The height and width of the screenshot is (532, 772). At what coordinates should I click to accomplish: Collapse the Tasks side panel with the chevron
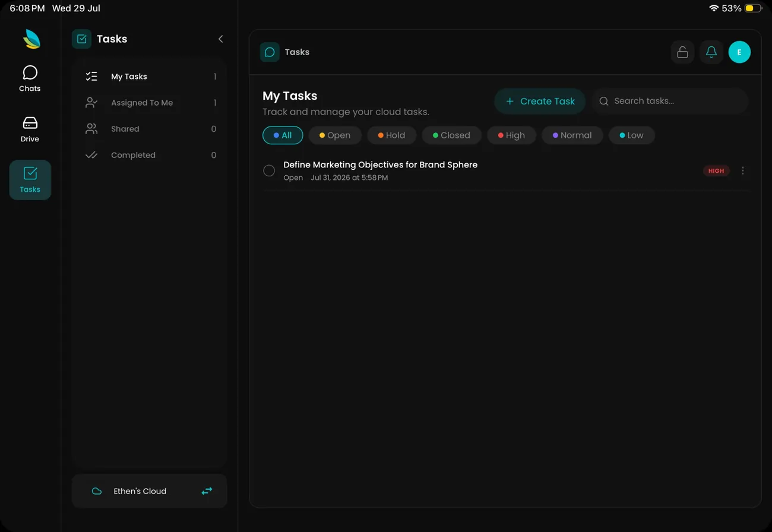coord(220,39)
